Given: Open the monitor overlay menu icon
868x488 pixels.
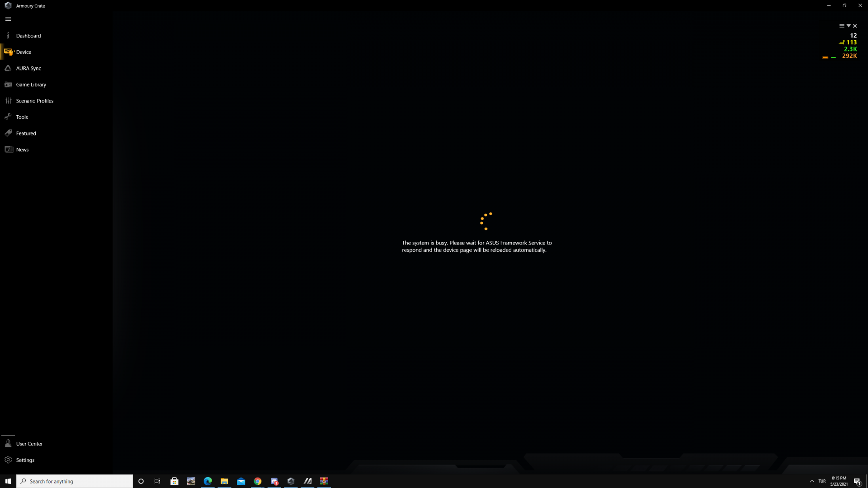Looking at the screenshot, I should [x=842, y=26].
